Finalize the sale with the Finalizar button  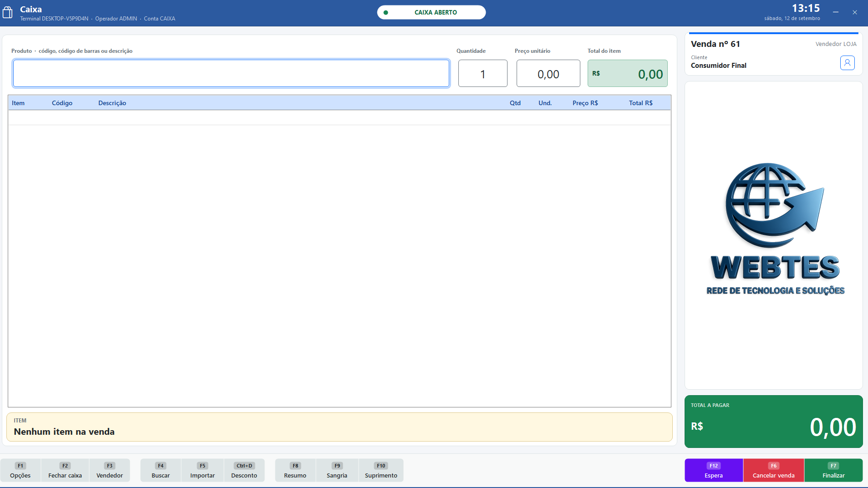pyautogui.click(x=833, y=470)
